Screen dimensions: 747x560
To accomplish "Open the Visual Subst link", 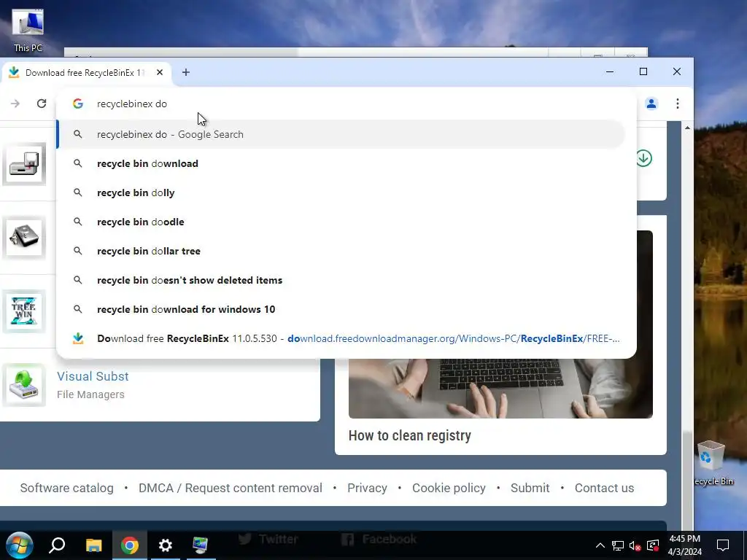I will pyautogui.click(x=93, y=376).
